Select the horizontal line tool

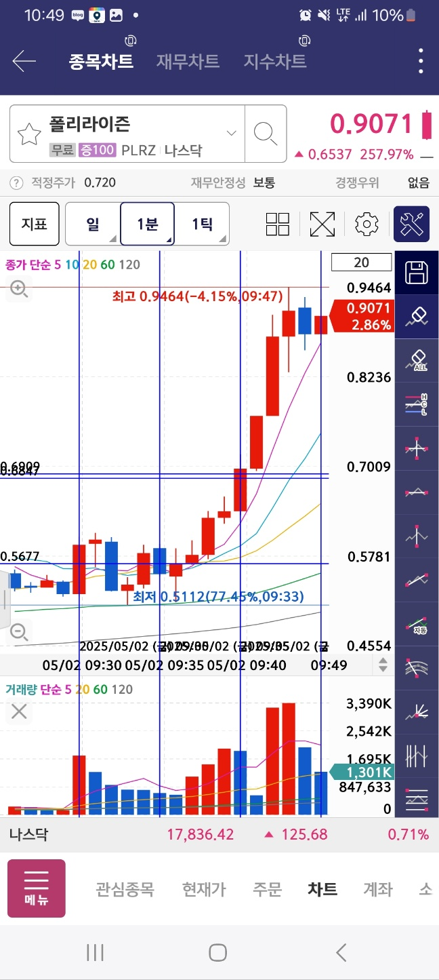[x=417, y=492]
